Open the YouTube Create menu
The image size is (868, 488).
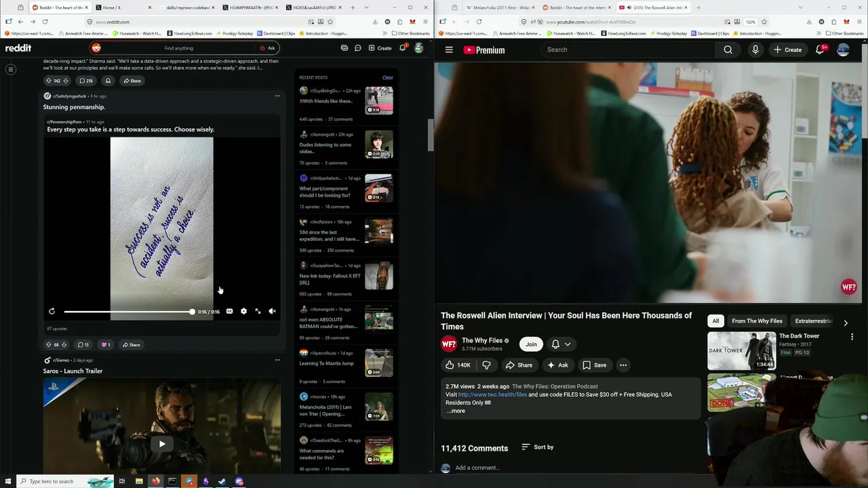(788, 49)
